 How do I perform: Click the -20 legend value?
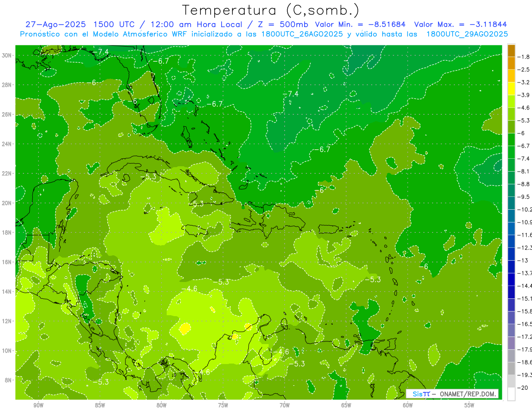click(x=522, y=388)
